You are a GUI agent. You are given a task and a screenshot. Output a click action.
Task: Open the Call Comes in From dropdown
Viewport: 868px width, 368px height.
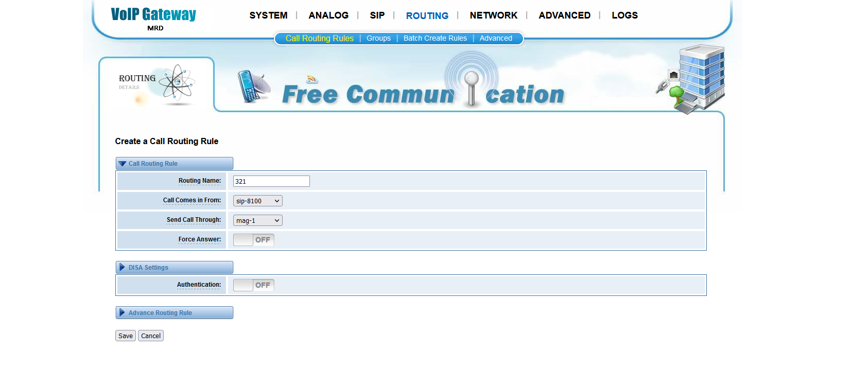[x=257, y=201]
